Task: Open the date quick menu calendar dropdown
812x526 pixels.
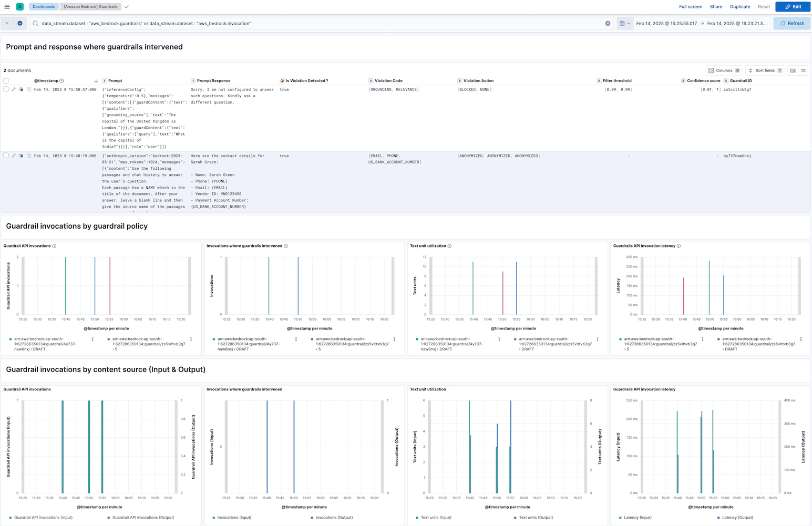Action: tap(624, 23)
